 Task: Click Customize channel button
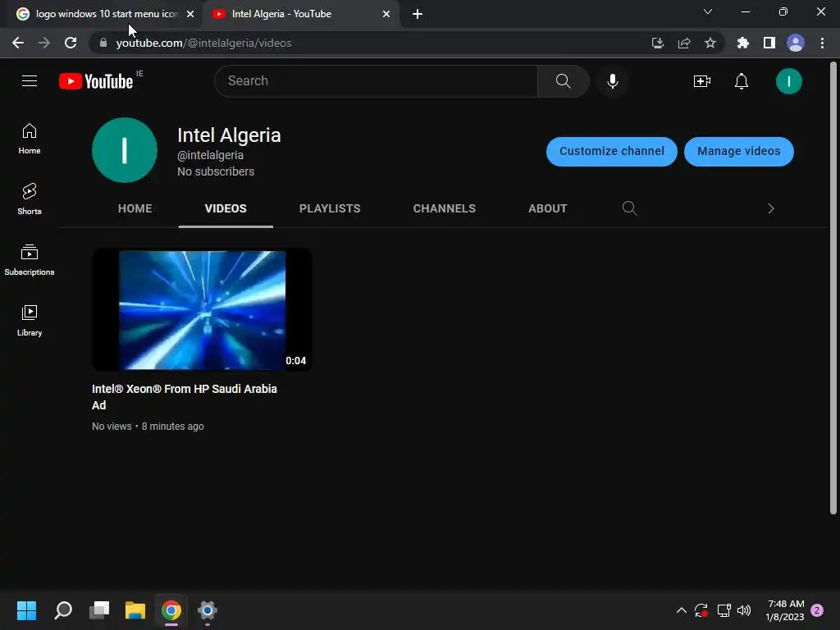[x=612, y=151]
